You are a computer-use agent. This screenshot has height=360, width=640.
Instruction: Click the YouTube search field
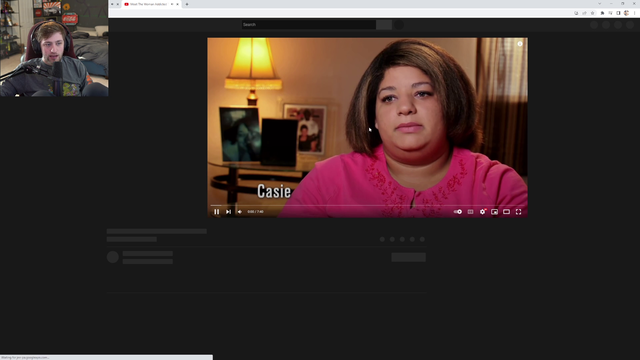(308, 24)
